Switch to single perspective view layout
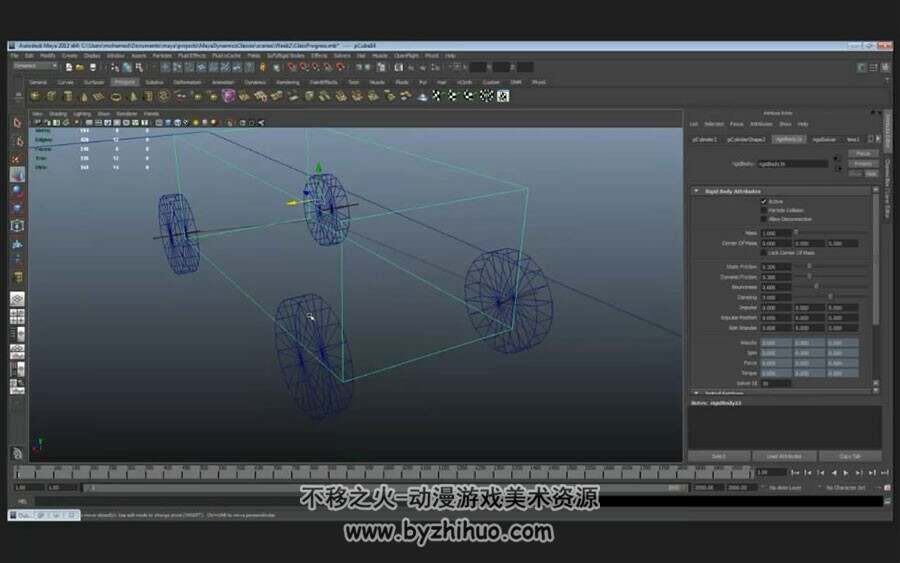 click(x=17, y=298)
